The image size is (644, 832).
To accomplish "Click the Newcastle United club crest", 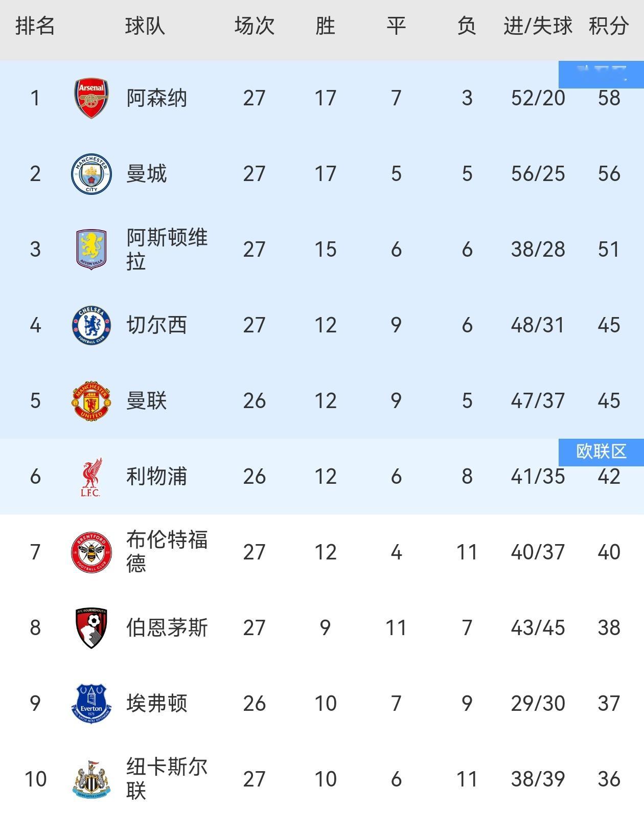I will [91, 779].
